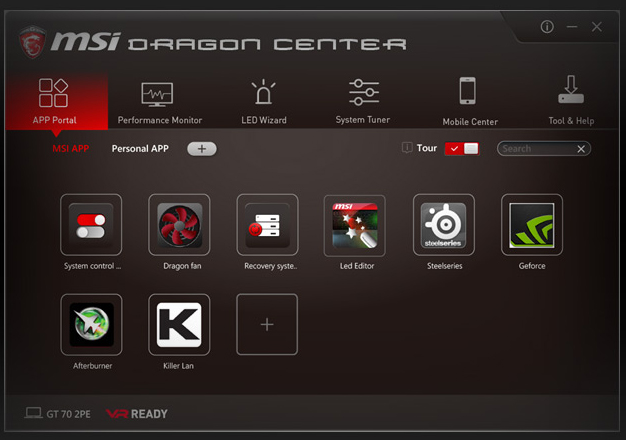Click the Dragon fan label text
This screenshot has width=626, height=440.
pos(182,266)
